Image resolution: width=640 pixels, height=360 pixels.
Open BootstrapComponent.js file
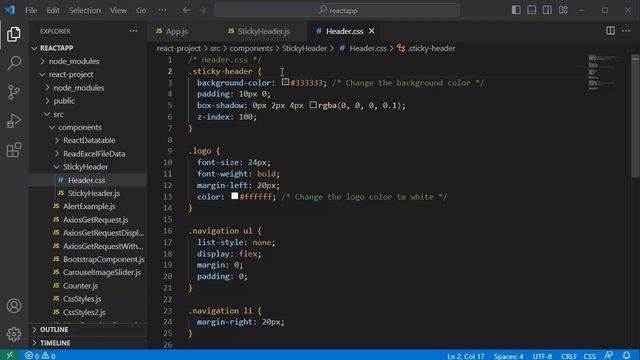click(103, 259)
